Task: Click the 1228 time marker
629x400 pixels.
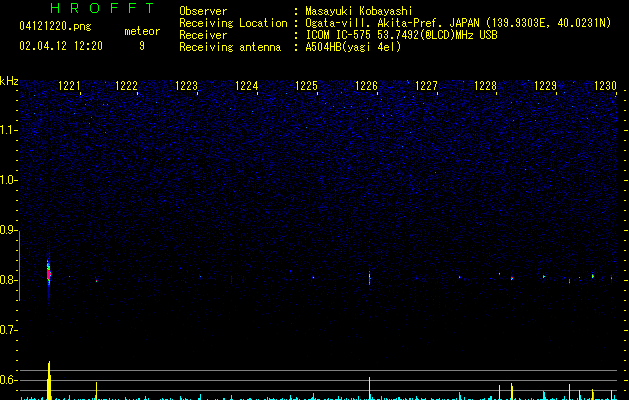Action: pos(485,86)
